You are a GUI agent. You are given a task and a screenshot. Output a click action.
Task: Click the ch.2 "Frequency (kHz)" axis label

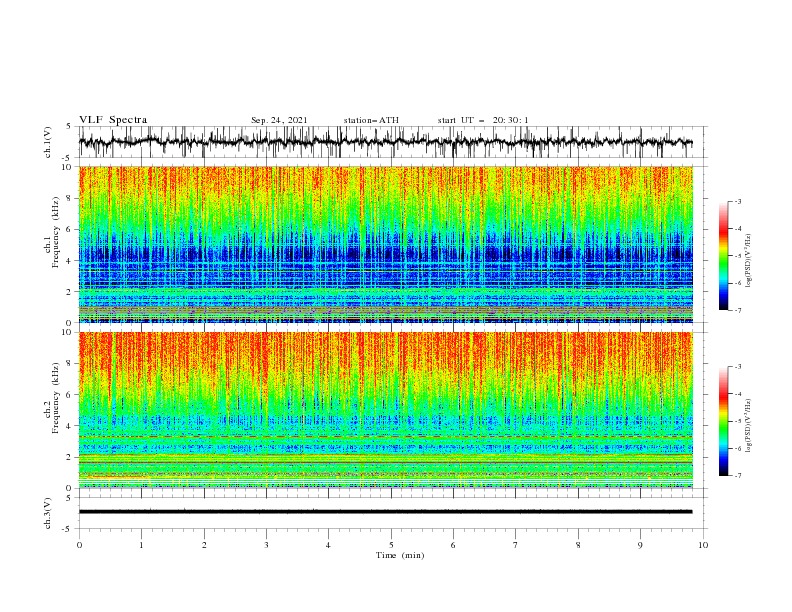click(56, 398)
